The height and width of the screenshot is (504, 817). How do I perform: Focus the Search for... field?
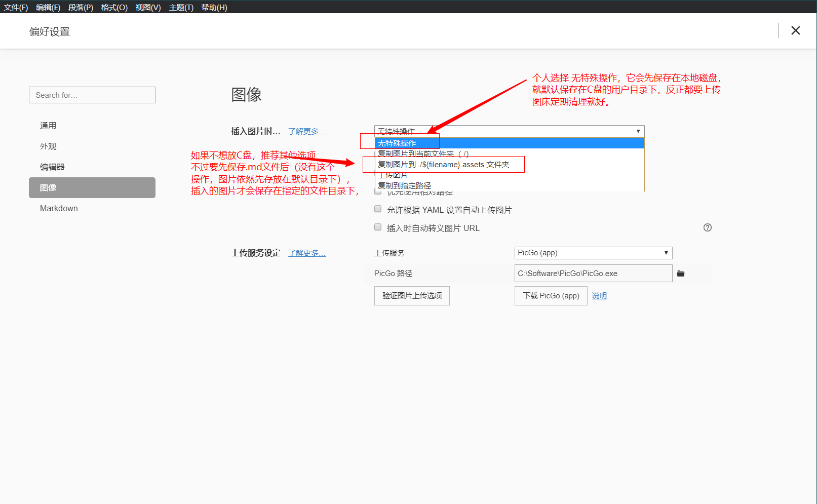92,95
